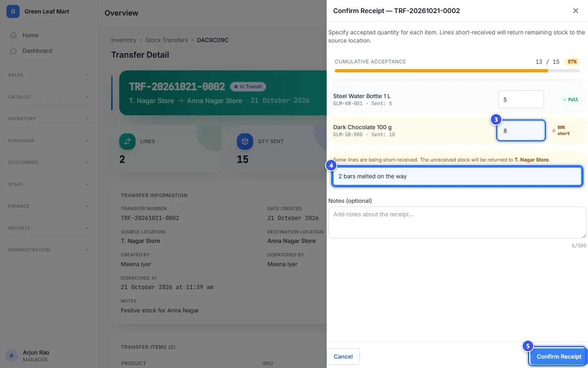Image resolution: width=588 pixels, height=368 pixels.
Task: Go to Stock Transfers breadcrumb
Action: (167, 40)
